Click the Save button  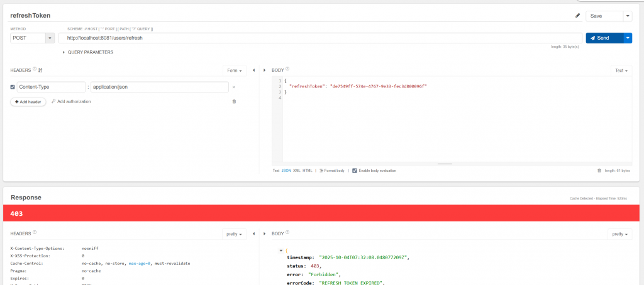pos(604,16)
